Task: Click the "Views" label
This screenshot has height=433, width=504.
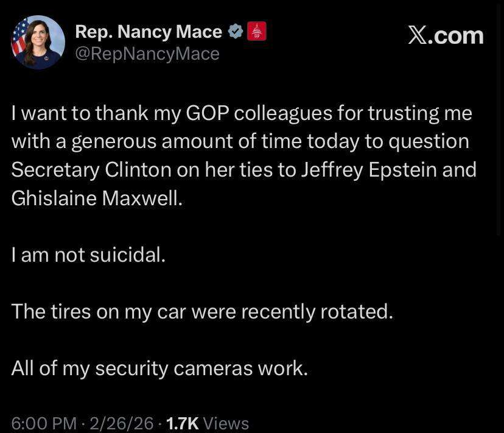Action: click(x=226, y=423)
